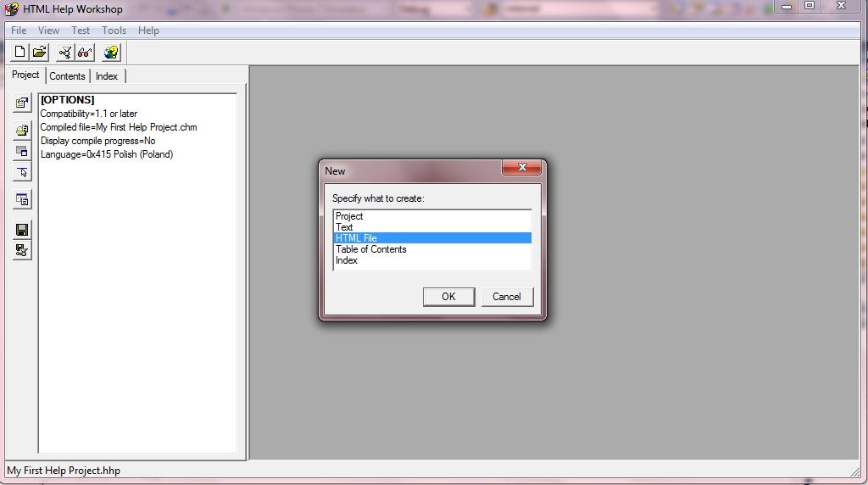Click the Open folder toolbar icon

[x=39, y=53]
